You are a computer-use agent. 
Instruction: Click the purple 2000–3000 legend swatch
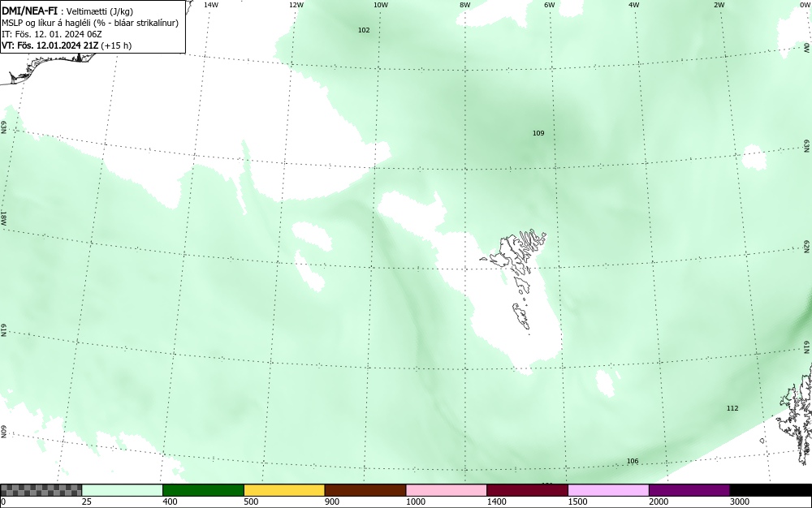click(x=689, y=490)
